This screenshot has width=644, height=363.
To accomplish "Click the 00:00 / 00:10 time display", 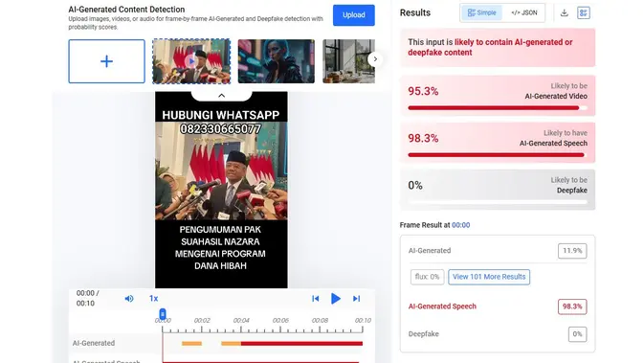I will pyautogui.click(x=87, y=299).
